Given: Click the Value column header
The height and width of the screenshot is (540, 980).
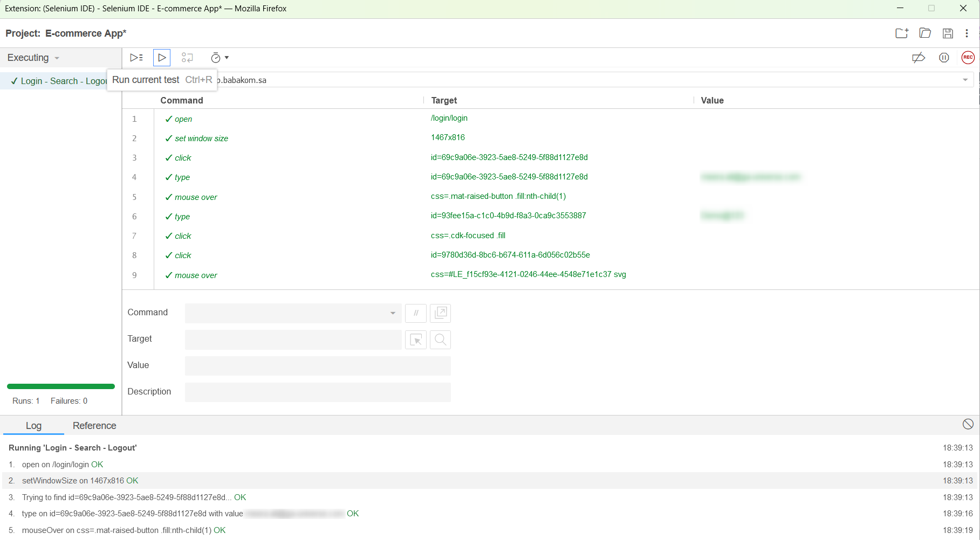Looking at the screenshot, I should click(712, 100).
